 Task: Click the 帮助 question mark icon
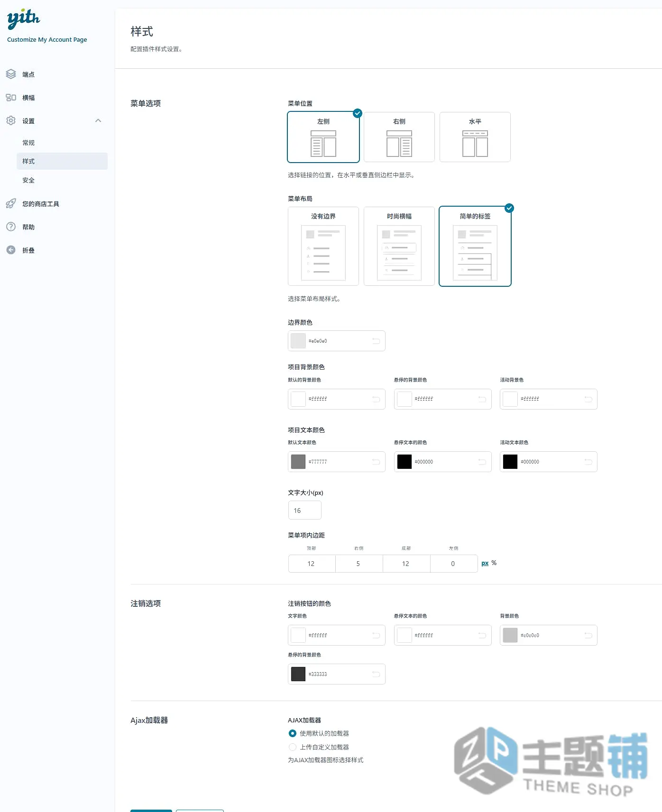11,227
